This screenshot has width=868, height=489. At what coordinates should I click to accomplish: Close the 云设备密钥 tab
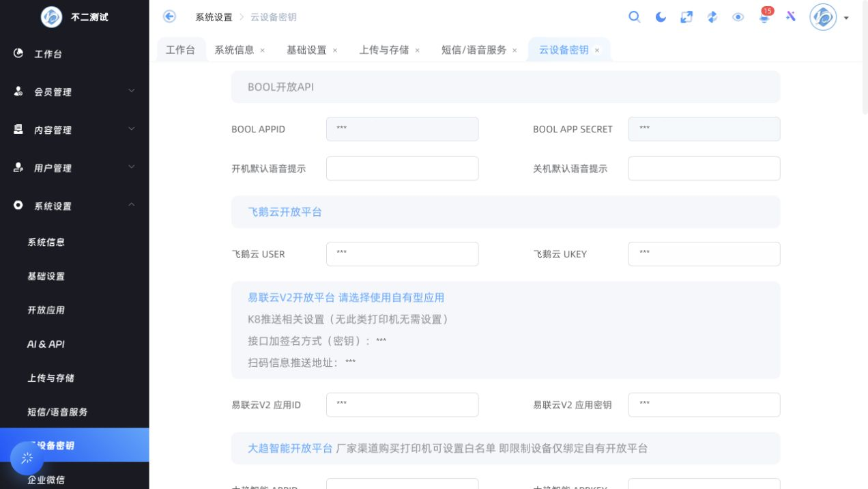tap(597, 51)
